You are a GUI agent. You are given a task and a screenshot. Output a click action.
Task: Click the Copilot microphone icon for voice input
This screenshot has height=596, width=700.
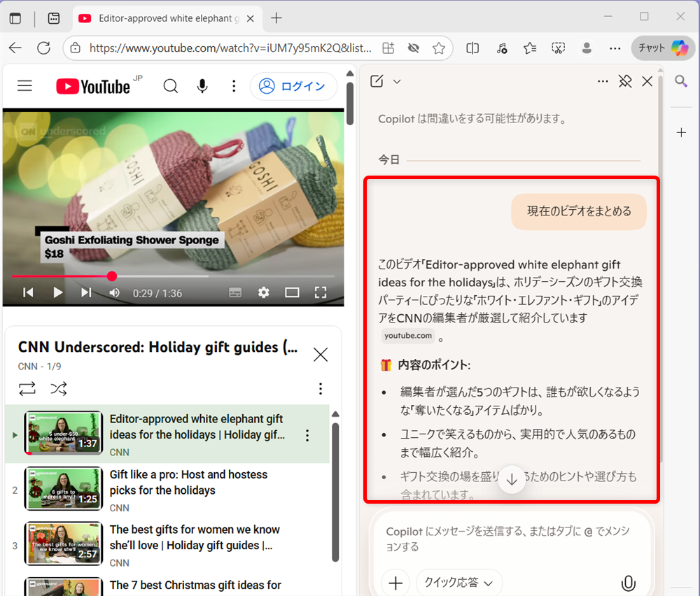pyautogui.click(x=628, y=583)
